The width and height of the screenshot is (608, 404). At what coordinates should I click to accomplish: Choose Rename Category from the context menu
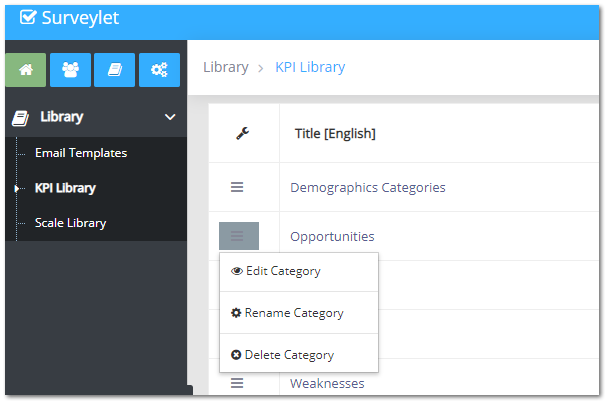(299, 312)
